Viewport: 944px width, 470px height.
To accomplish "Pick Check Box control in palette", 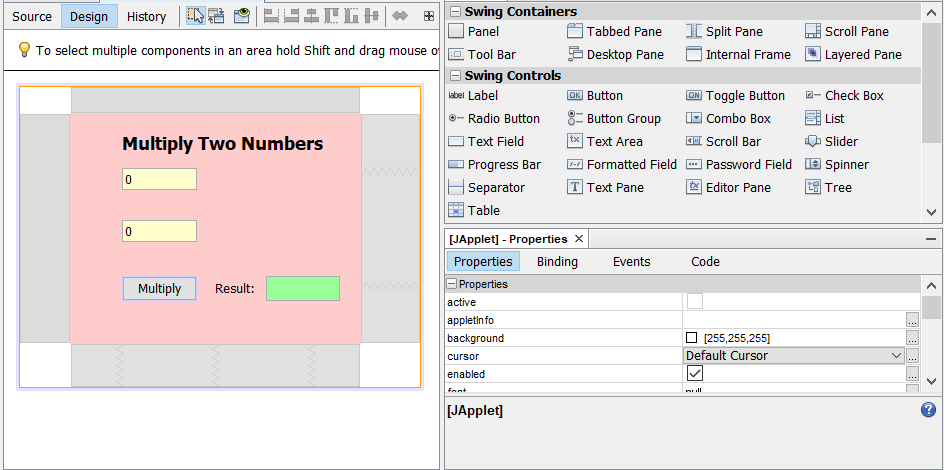I will (845, 96).
